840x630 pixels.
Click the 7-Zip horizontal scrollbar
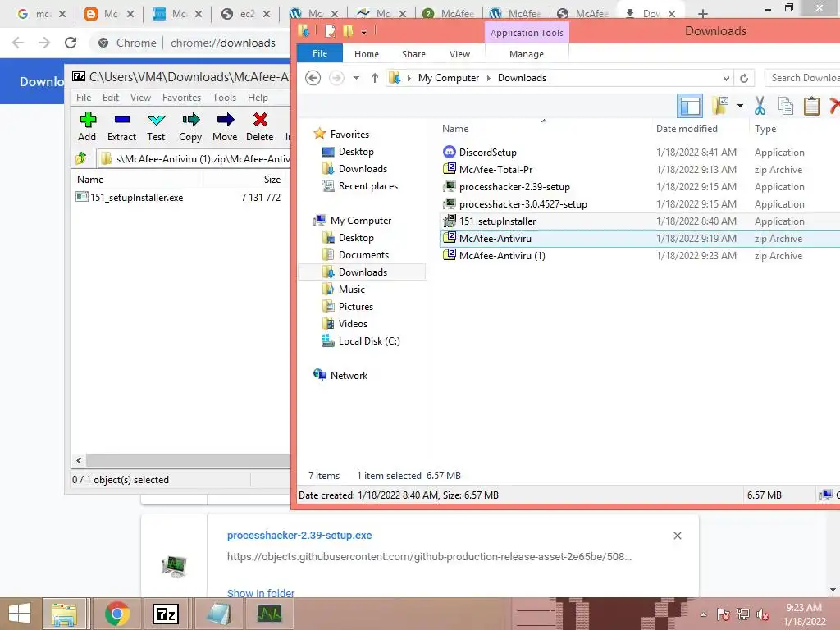188,461
